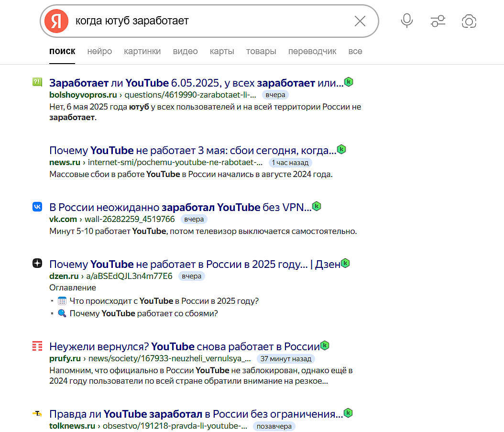The image size is (504, 432).
Task: Click the 'позавчера' date label
Action: tap(274, 427)
